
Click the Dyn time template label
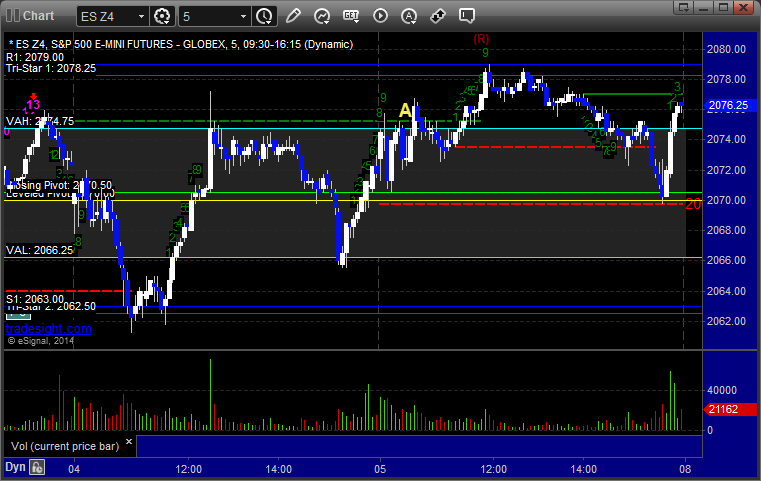(15, 467)
